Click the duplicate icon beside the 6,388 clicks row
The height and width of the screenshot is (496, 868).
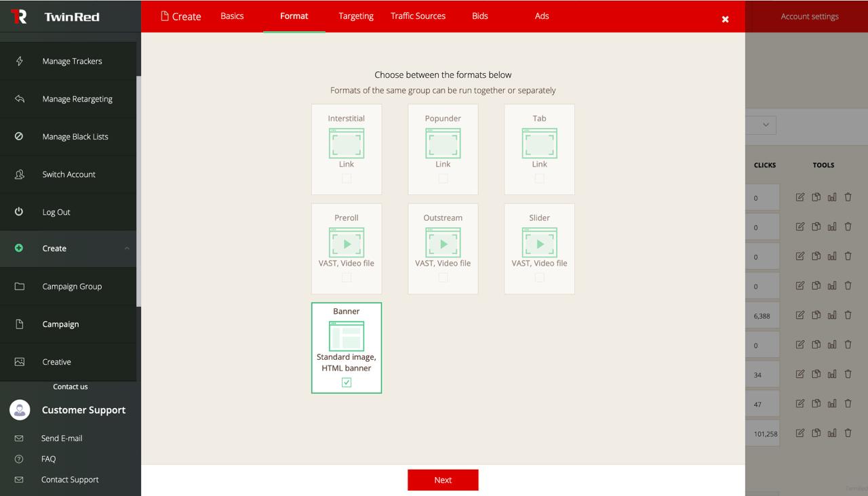tap(816, 314)
